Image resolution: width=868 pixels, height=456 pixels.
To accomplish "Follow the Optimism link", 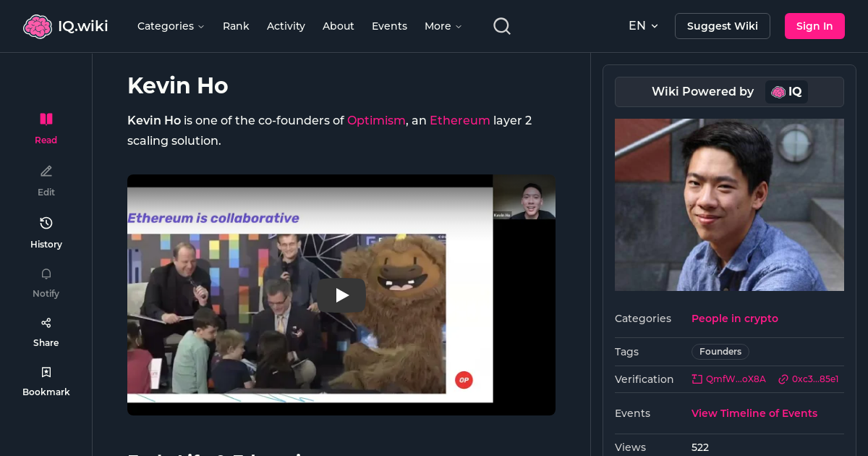I will (x=376, y=121).
